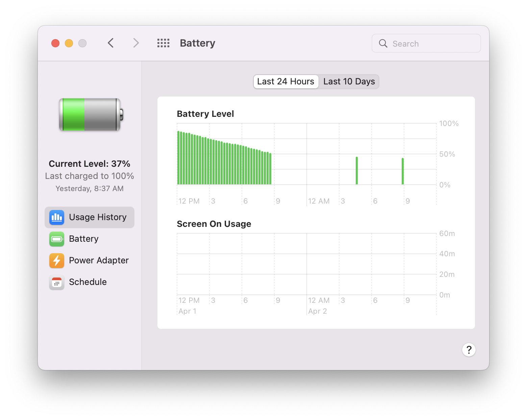The height and width of the screenshot is (420, 527).
Task: Click the Usage History label
Action: click(98, 217)
